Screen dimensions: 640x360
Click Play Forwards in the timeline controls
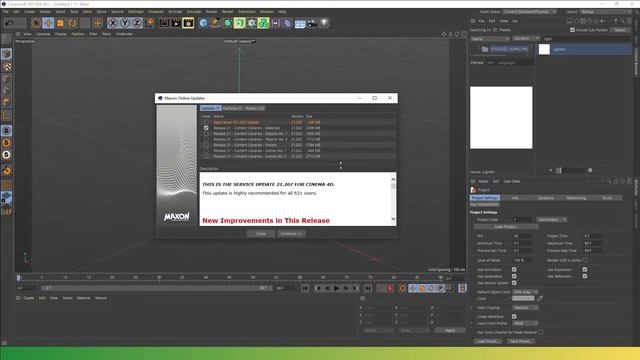(x=336, y=289)
